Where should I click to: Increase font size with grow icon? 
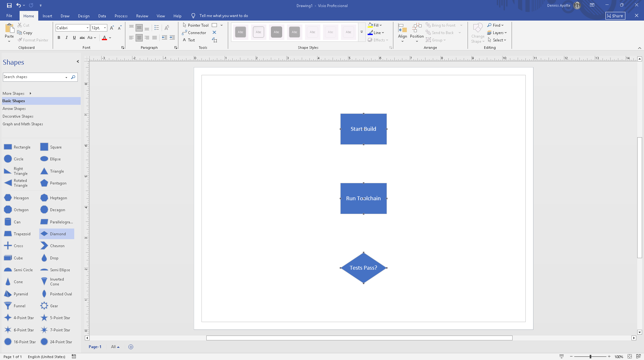tap(112, 28)
